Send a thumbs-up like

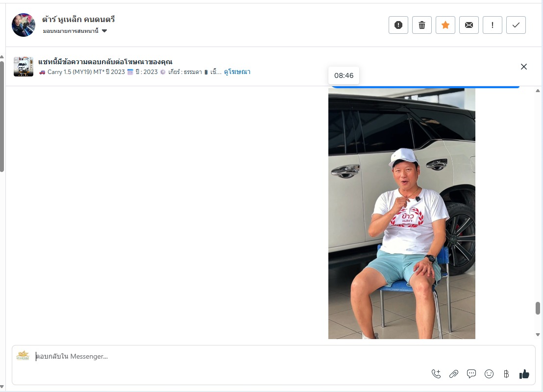point(524,374)
